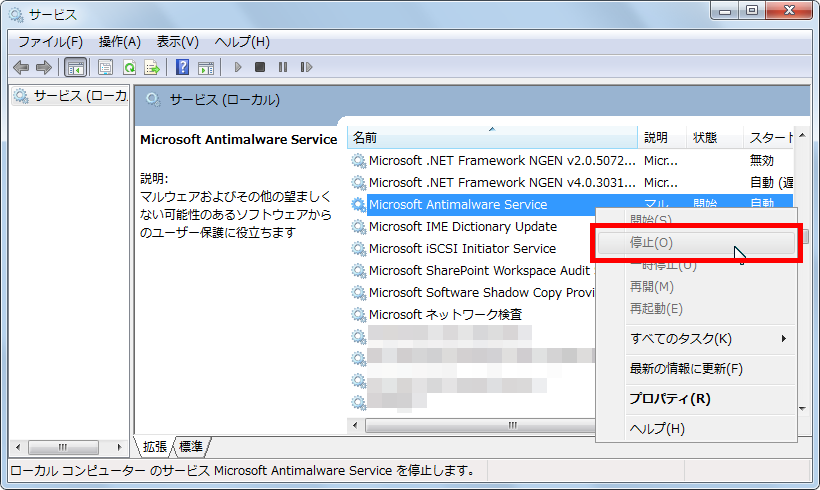Click the services list scroll-down arrow

802,408
